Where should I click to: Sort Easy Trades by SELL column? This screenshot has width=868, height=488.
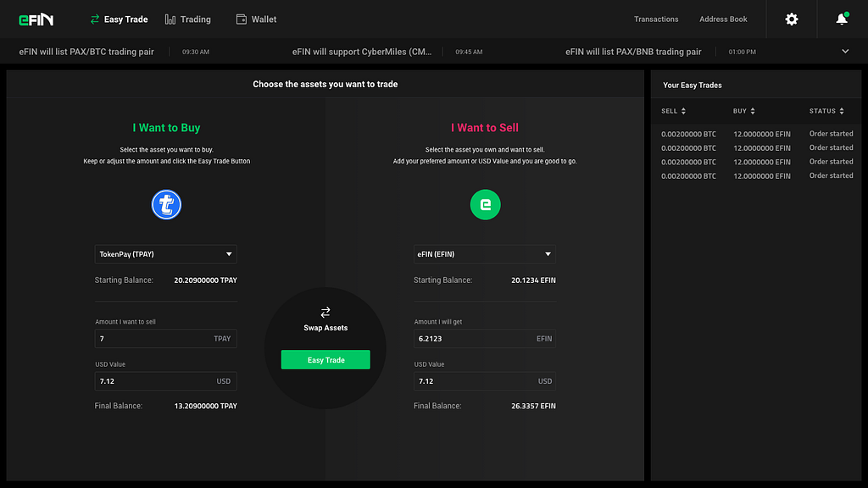[673, 111]
